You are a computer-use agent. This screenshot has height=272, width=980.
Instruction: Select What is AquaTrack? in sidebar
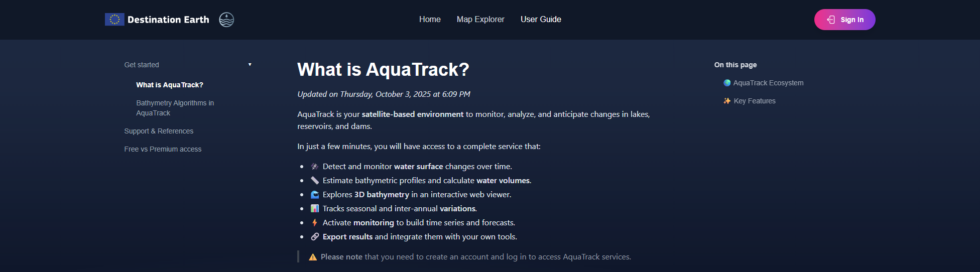pos(170,85)
